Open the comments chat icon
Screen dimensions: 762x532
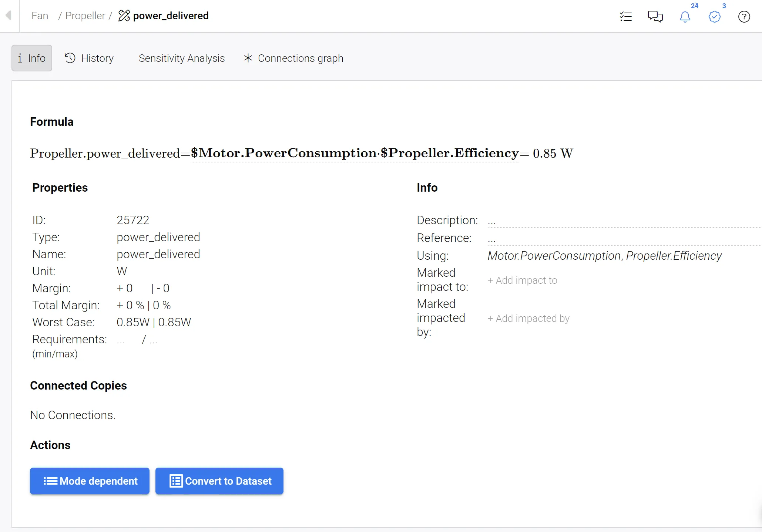655,17
